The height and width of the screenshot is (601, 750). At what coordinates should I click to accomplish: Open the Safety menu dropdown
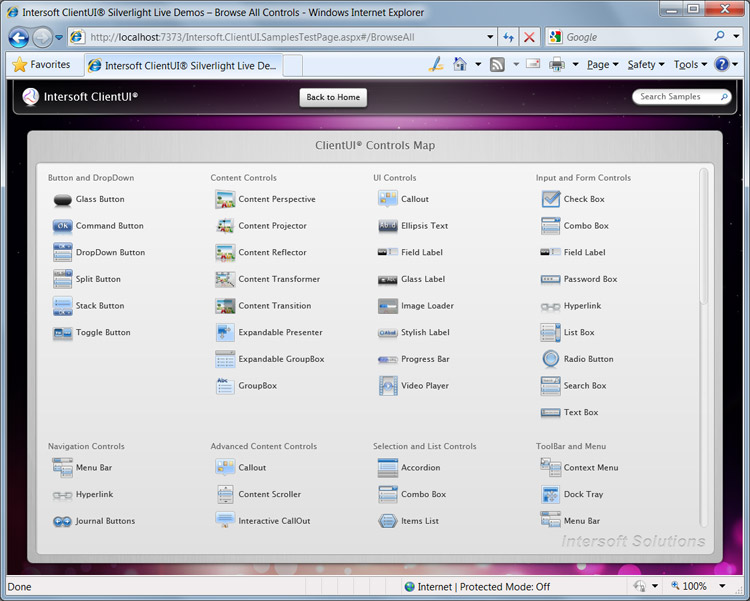click(x=646, y=64)
